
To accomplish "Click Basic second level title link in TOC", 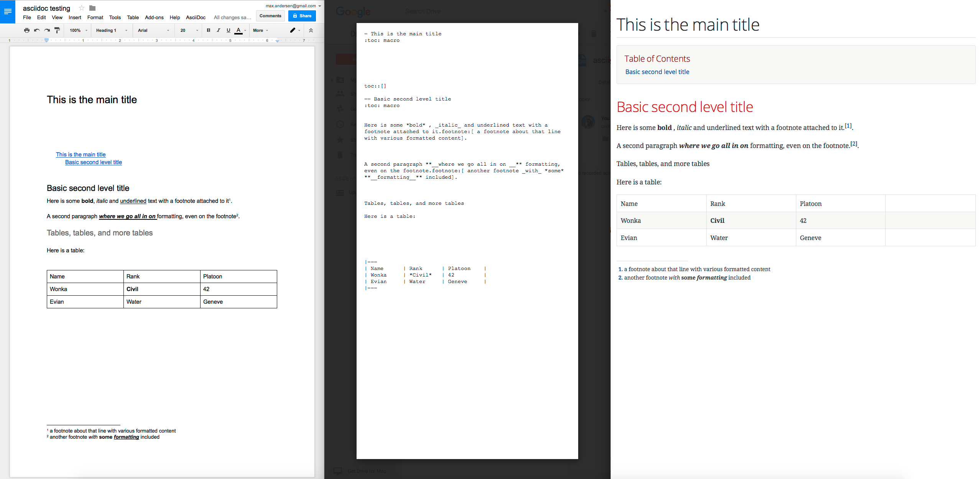I will click(657, 71).
